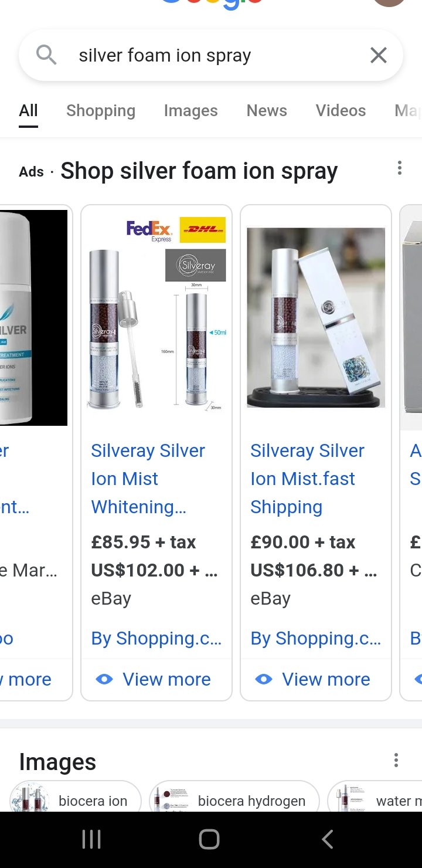Tap the search magnifier icon
Screen dimensions: 422x868
46,55
